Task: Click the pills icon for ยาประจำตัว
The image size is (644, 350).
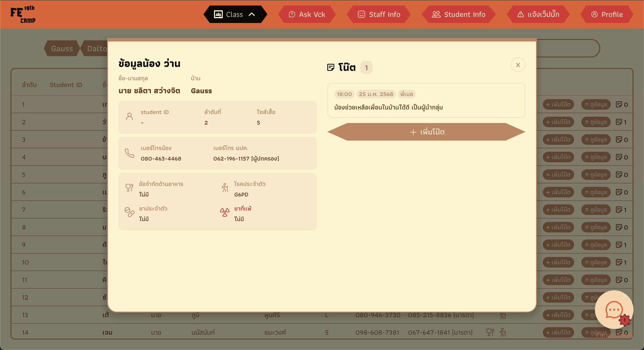Action: point(129,212)
